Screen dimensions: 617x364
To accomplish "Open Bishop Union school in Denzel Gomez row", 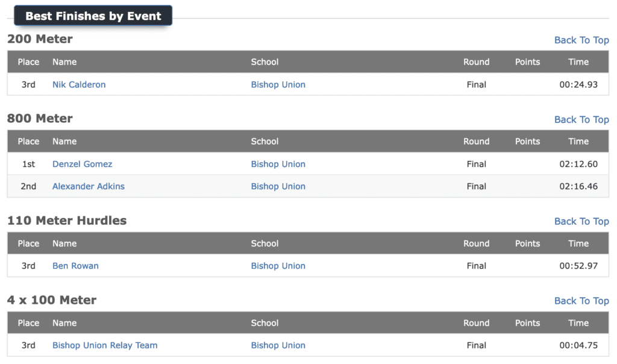I will point(278,164).
